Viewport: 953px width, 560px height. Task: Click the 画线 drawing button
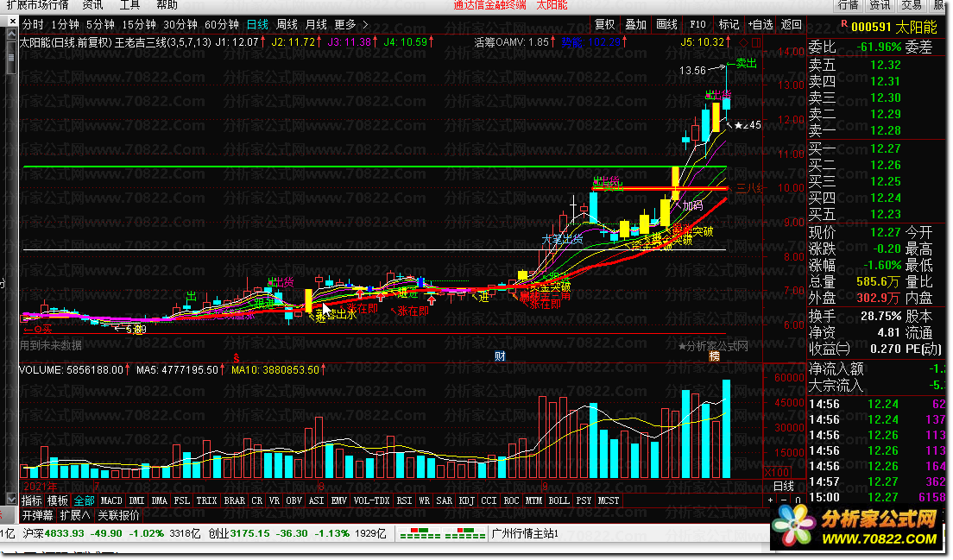[666, 24]
